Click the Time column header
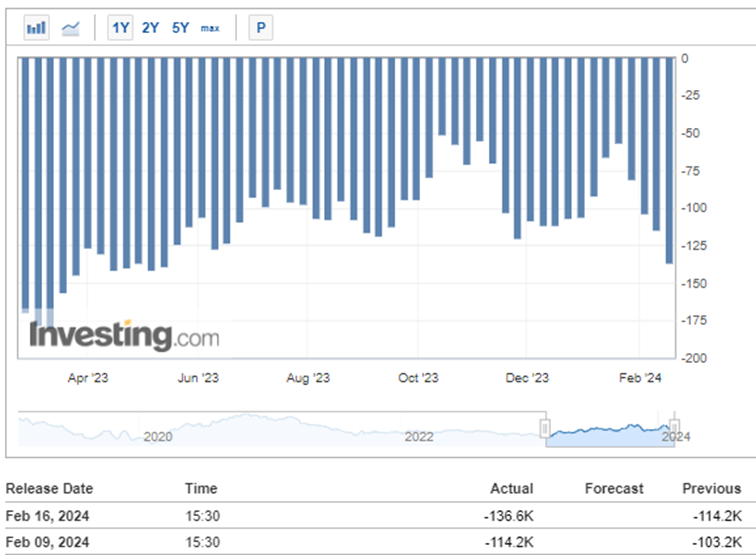 click(x=201, y=488)
